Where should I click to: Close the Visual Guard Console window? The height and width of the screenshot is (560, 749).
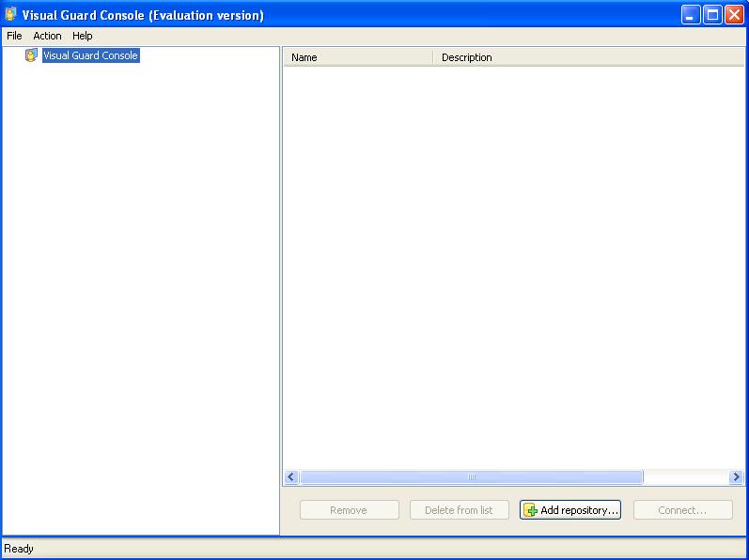coord(734,15)
